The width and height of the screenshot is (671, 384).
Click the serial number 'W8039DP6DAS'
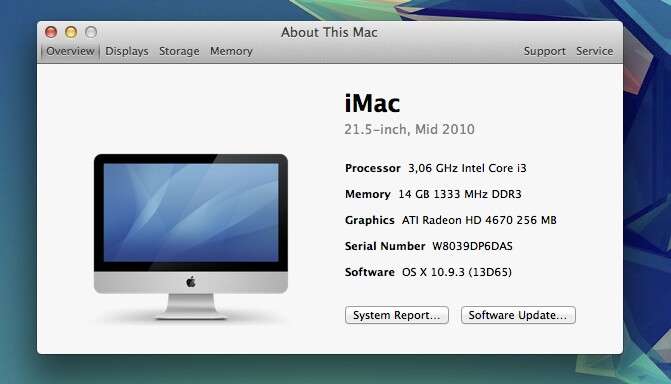tap(472, 246)
